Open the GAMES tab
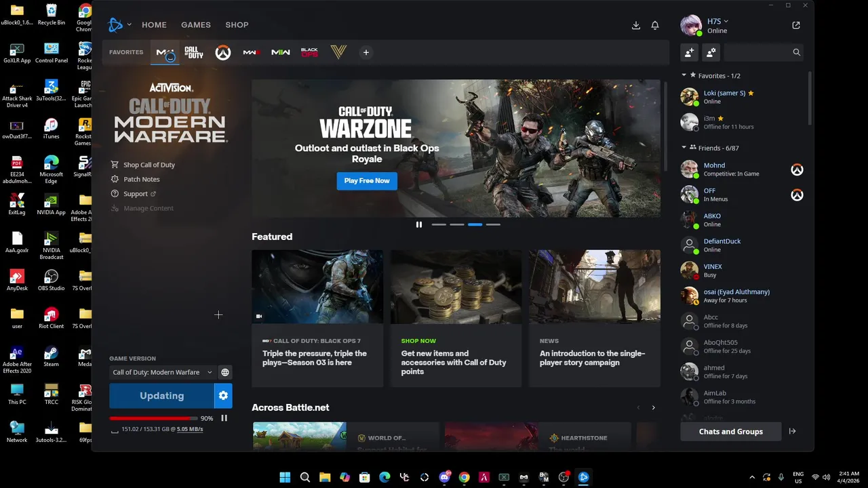868x488 pixels. tap(196, 25)
